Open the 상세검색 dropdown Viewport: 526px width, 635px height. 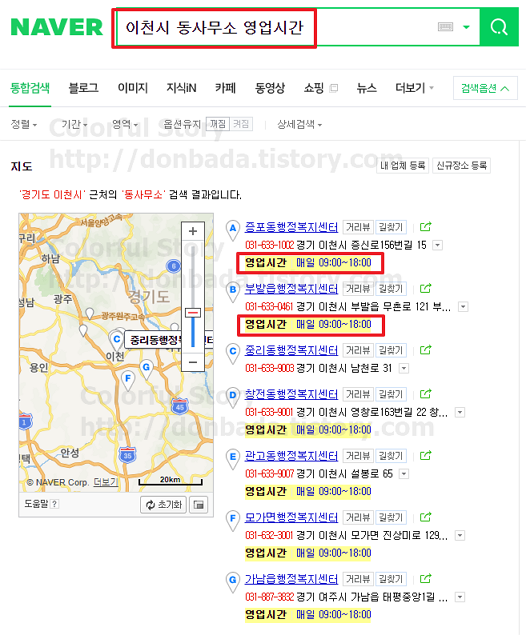point(300,124)
